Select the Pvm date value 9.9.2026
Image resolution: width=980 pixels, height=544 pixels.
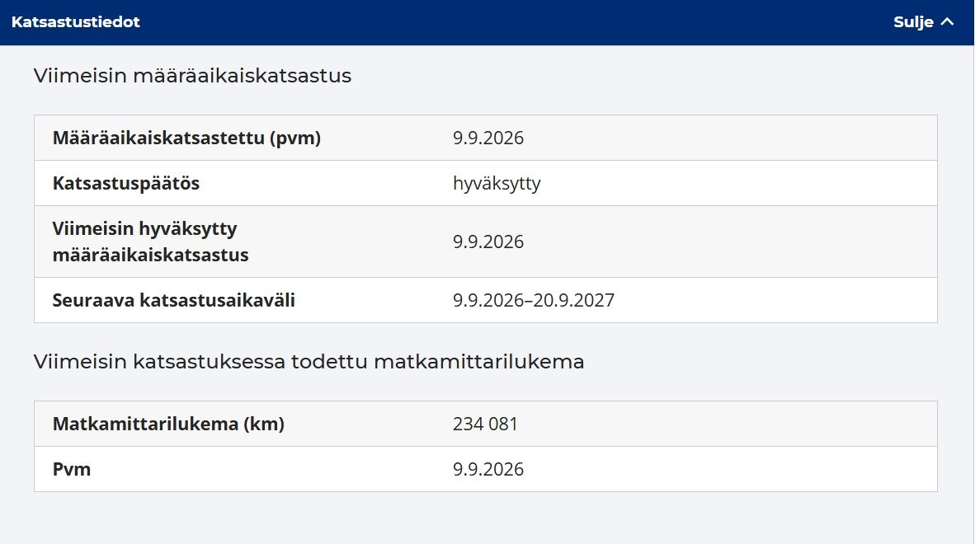point(488,469)
